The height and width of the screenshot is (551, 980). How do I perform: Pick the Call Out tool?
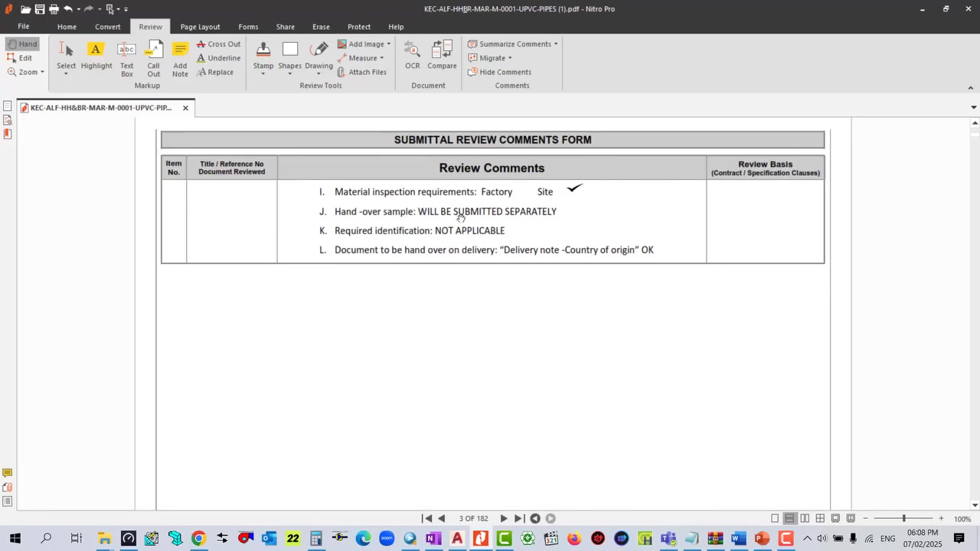point(154,59)
